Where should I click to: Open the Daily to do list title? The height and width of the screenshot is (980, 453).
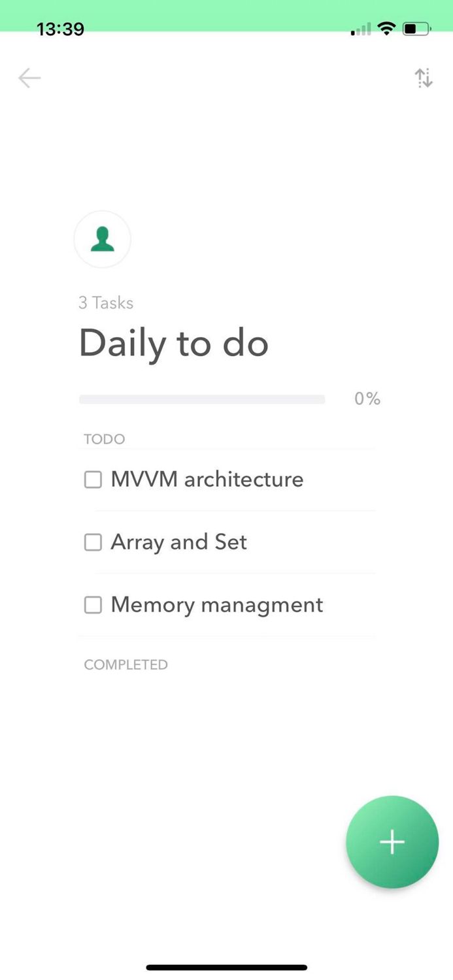click(x=173, y=342)
